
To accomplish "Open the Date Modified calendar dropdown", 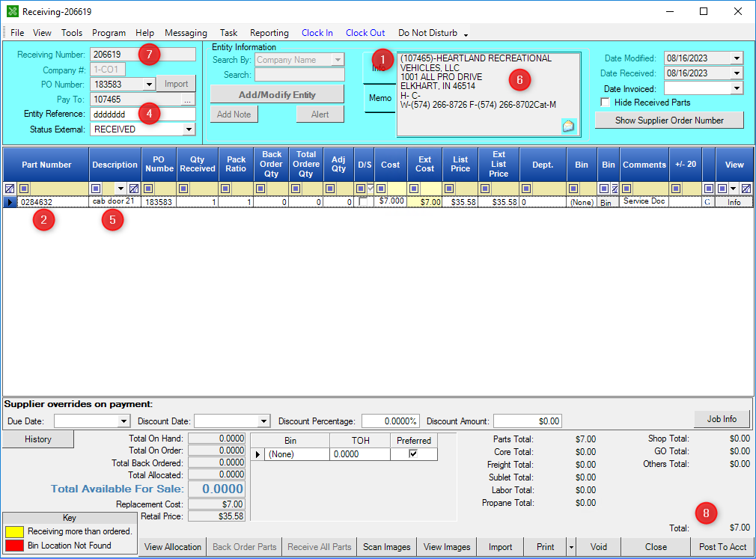I will coord(737,58).
